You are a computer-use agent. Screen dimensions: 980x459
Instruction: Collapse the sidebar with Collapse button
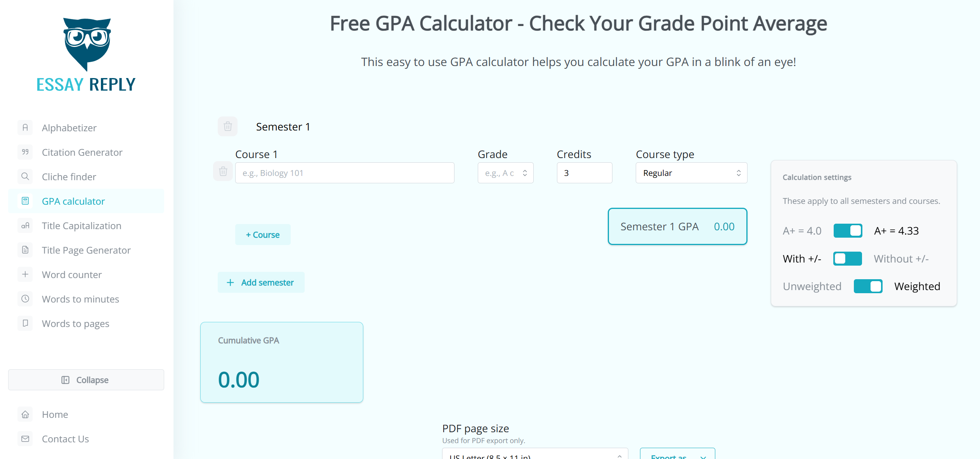click(86, 380)
